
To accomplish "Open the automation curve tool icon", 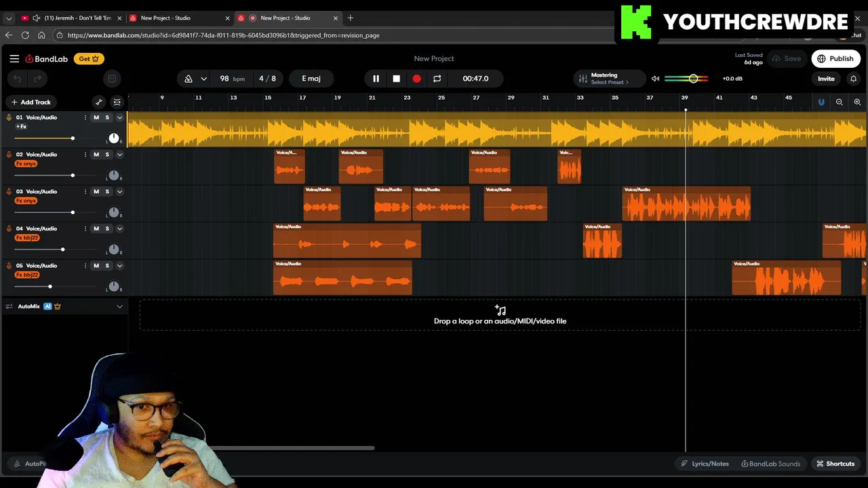I will pyautogui.click(x=99, y=102).
